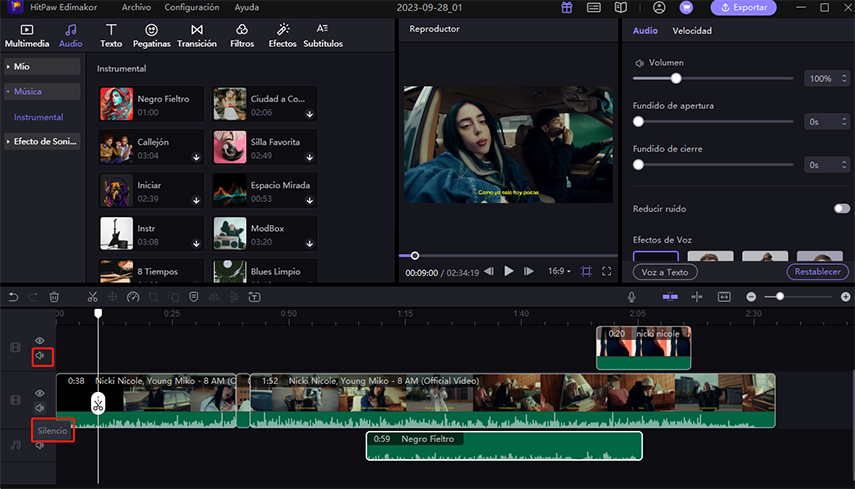Image resolution: width=855 pixels, height=489 pixels.
Task: Click the purple timeline snapping icon
Action: click(x=670, y=297)
